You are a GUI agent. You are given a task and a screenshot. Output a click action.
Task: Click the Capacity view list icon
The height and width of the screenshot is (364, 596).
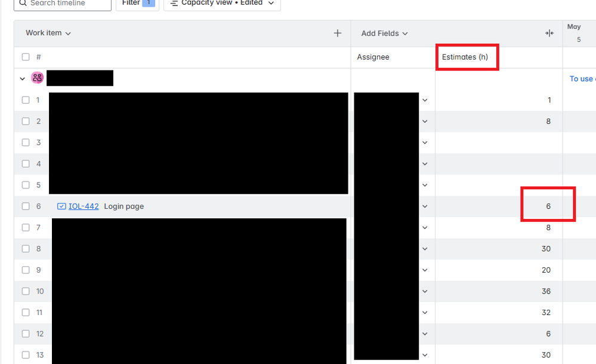coord(174,3)
